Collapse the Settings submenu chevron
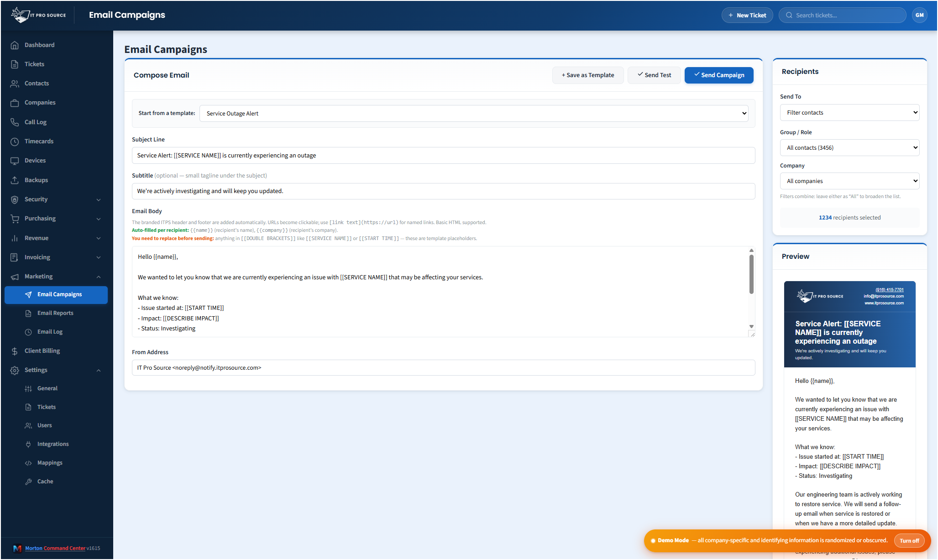 (x=99, y=371)
